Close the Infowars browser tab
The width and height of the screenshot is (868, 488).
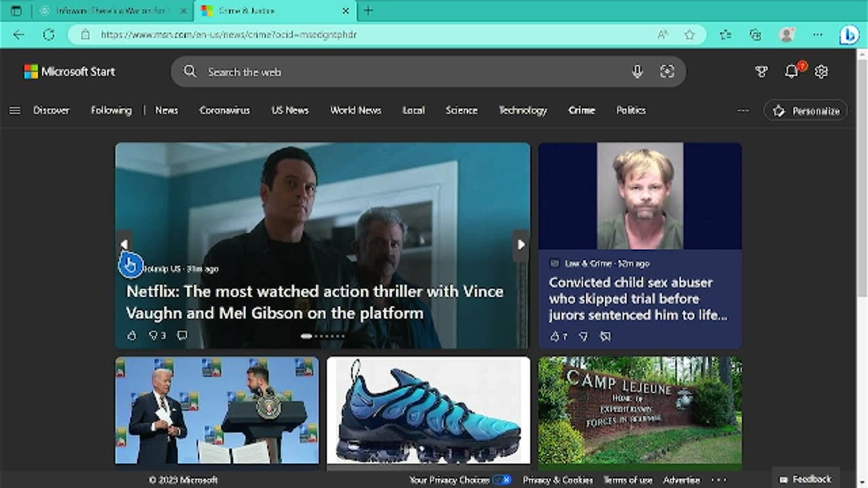(x=183, y=11)
